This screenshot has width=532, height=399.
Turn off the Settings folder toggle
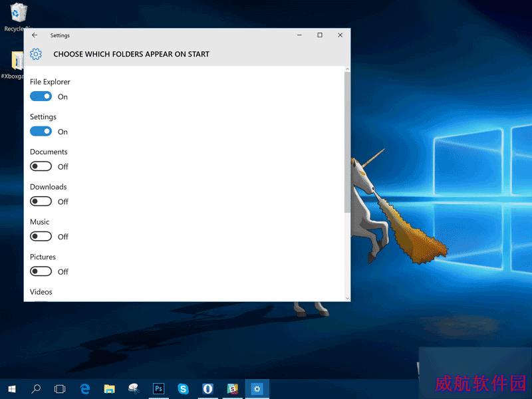(x=41, y=131)
